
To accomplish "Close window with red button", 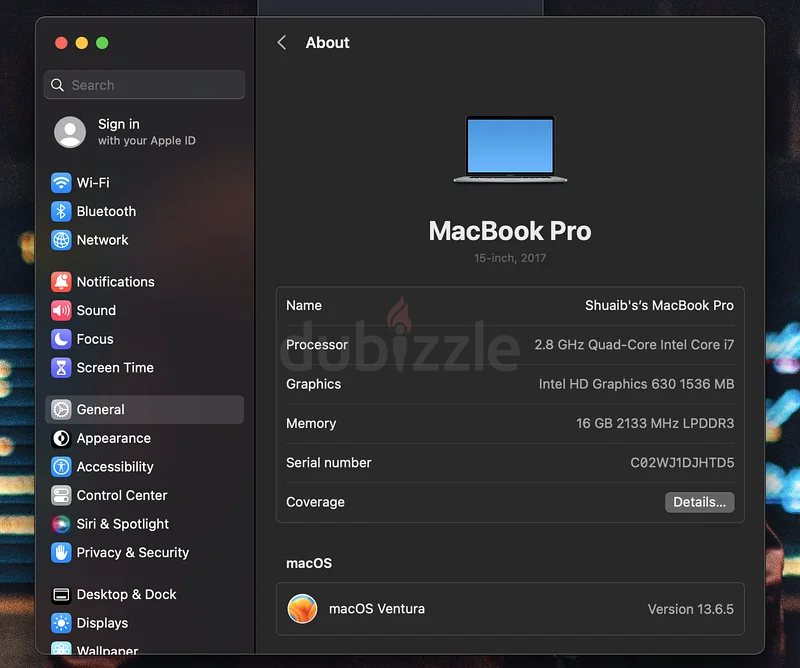I will tap(61, 43).
